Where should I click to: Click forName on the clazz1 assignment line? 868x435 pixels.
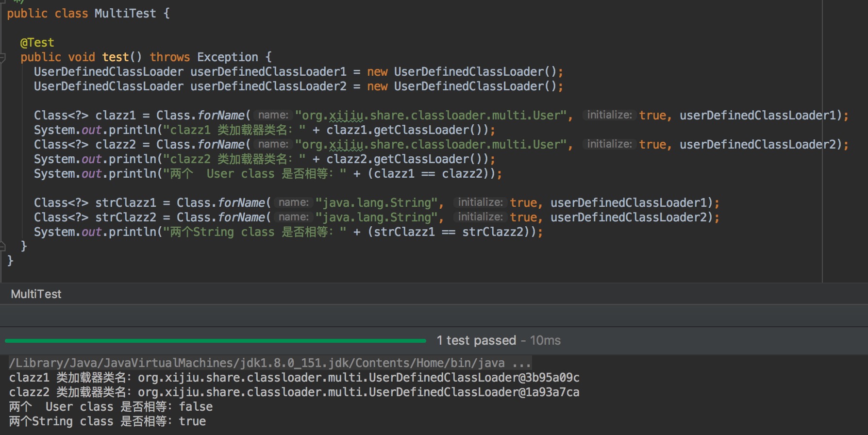(221, 116)
